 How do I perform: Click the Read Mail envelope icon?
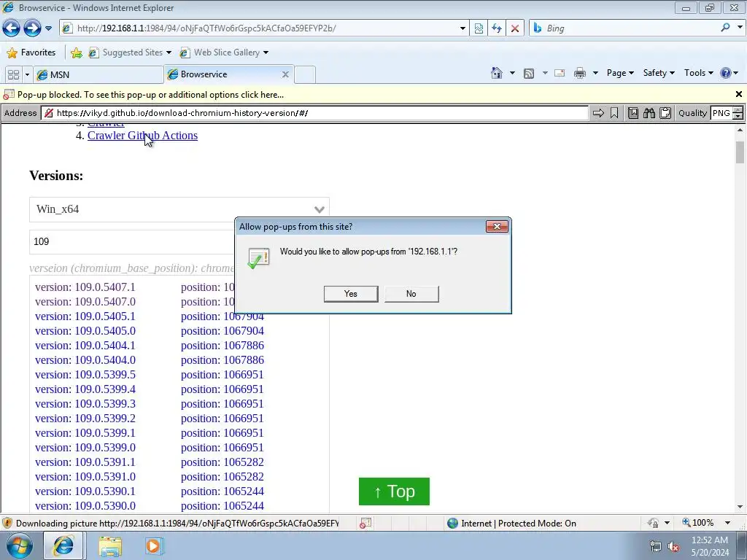pyautogui.click(x=560, y=73)
